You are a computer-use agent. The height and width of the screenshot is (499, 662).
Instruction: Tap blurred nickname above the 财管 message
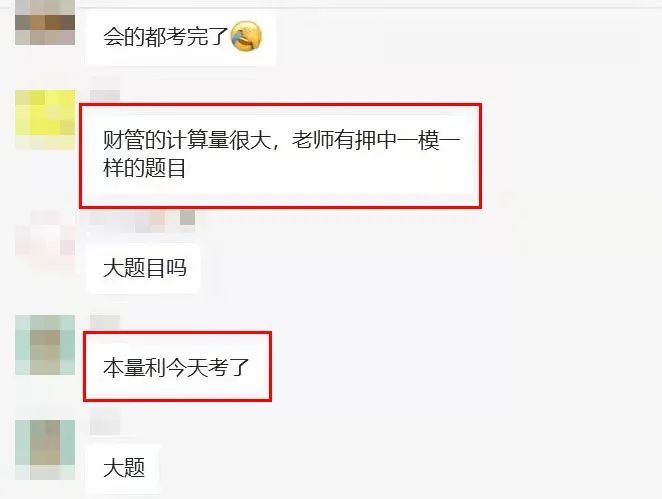point(105,88)
